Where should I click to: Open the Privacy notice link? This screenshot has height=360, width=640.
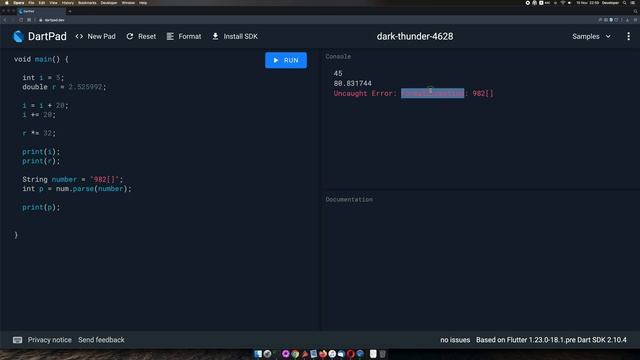49,340
